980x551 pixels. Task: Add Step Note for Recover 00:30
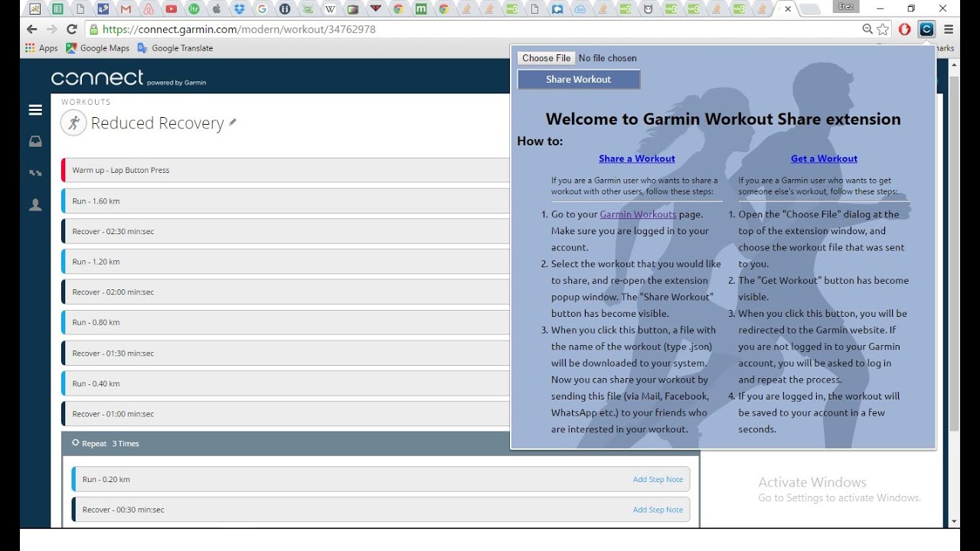click(x=658, y=510)
